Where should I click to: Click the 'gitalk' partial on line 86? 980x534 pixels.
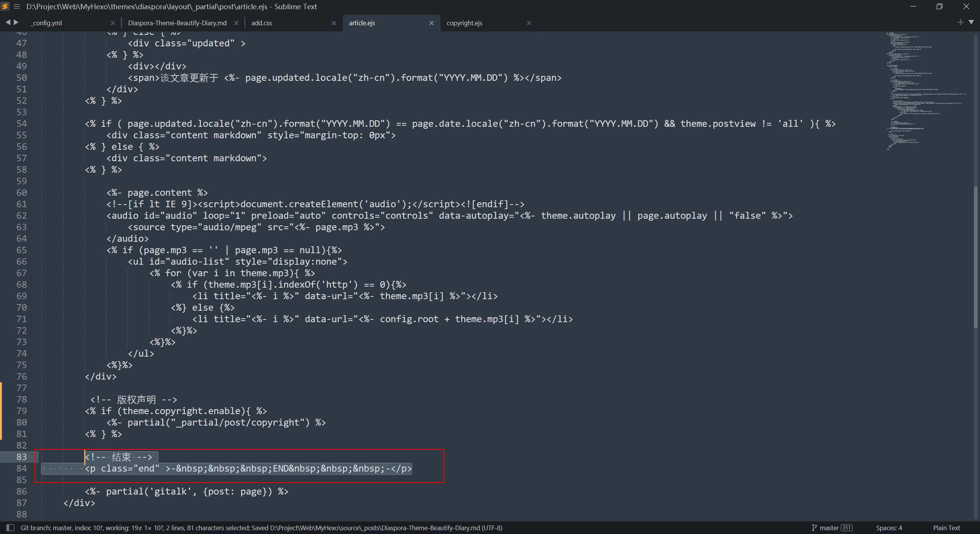pos(170,491)
